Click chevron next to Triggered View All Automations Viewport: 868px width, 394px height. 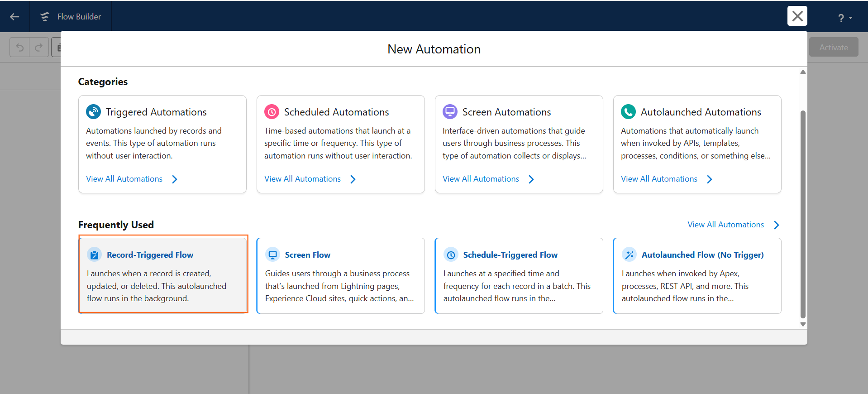[175, 179]
